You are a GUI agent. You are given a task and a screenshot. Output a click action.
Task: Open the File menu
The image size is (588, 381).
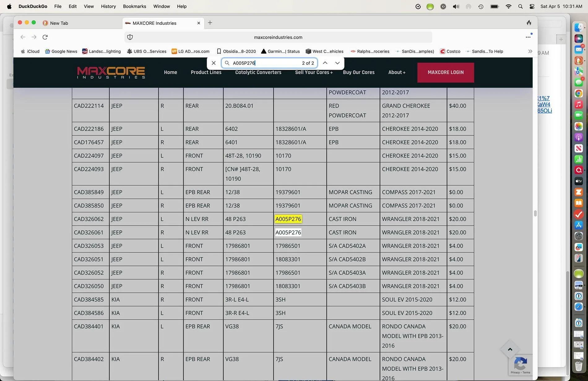(x=58, y=7)
